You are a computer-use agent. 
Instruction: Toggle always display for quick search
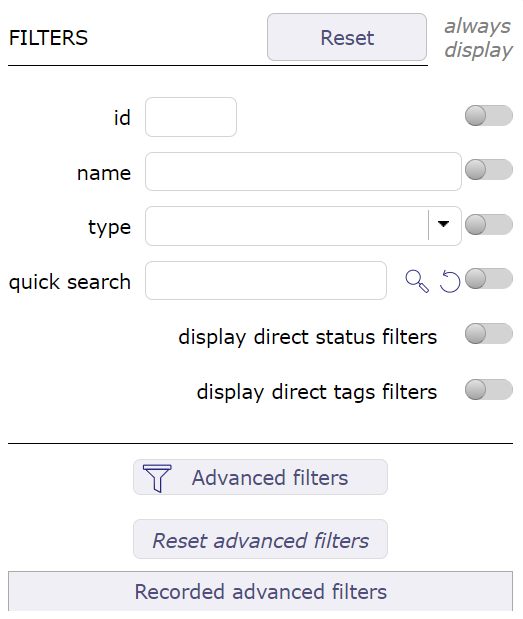pos(489,279)
